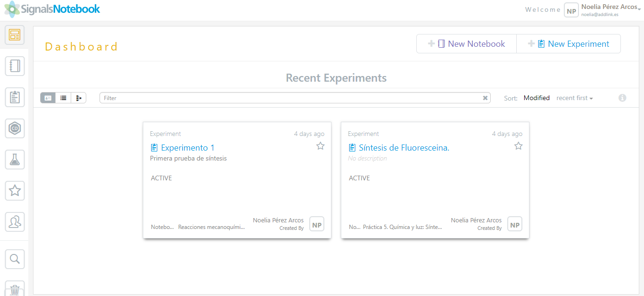This screenshot has height=296, width=644.
Task: Open the Search magnifier sidebar icon
Action: (x=15, y=259)
